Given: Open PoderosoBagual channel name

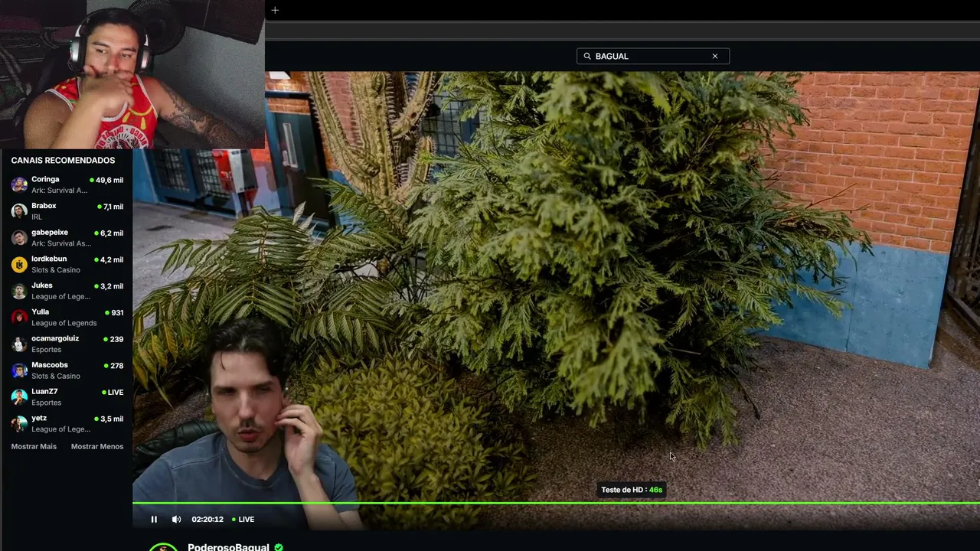Looking at the screenshot, I should click(228, 546).
